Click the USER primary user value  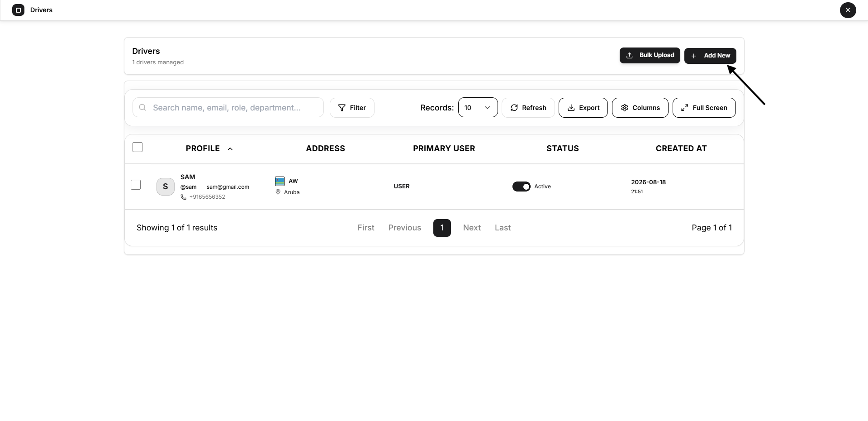[402, 187]
